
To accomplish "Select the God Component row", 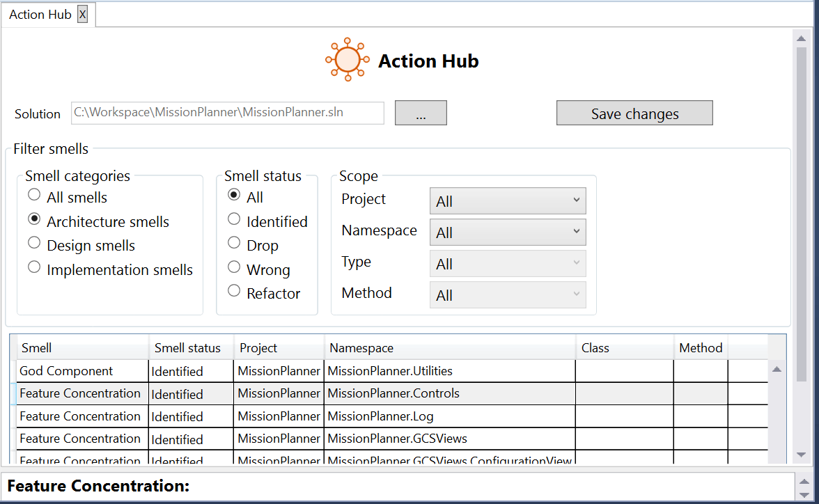I will click(x=66, y=371).
